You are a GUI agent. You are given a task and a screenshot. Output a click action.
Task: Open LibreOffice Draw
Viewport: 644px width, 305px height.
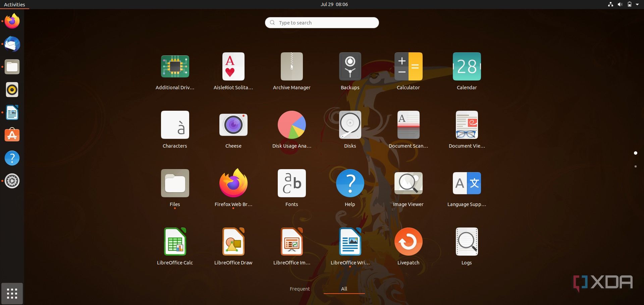pyautogui.click(x=233, y=242)
